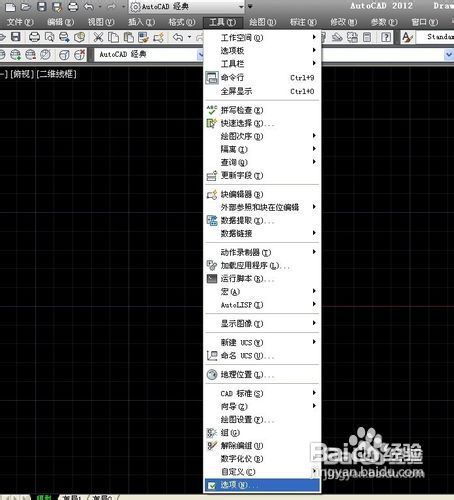454x500 pixels.
Task: Click the QuickCalc calculator icon
Action: (x=367, y=37)
